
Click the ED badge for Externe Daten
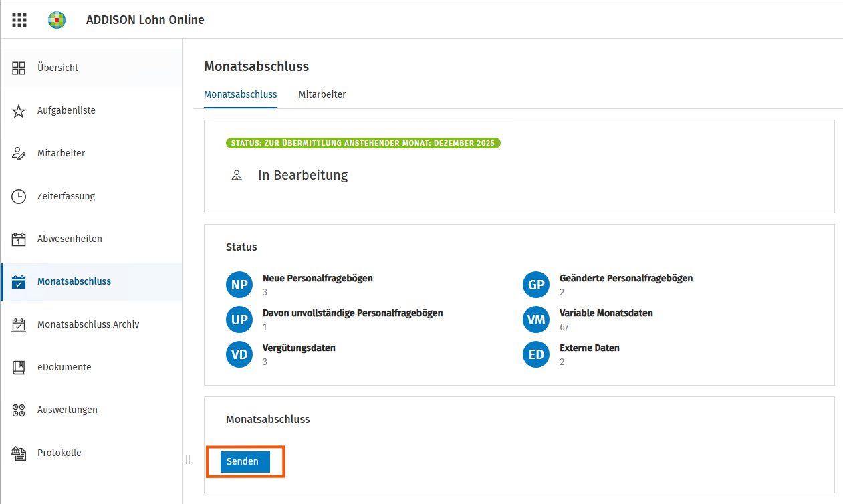(x=536, y=354)
